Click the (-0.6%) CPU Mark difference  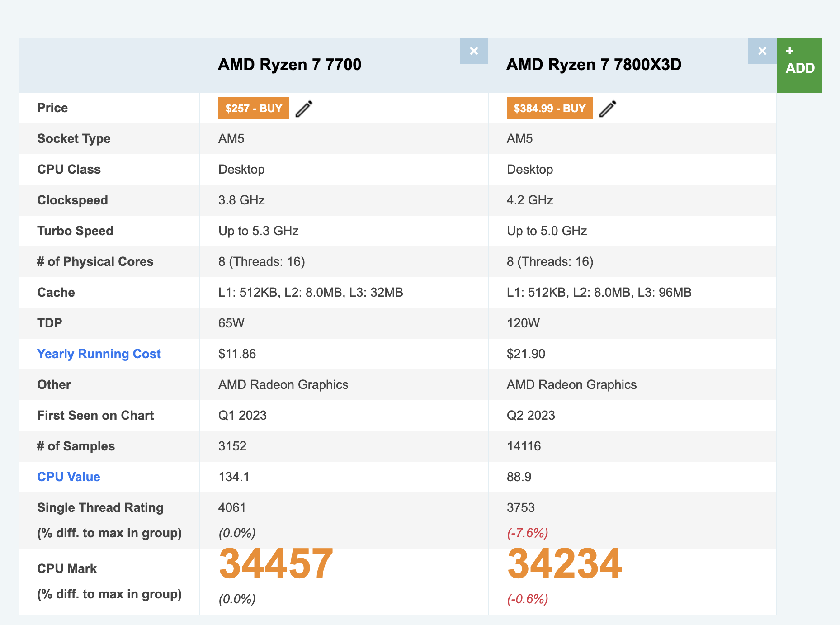[528, 599]
